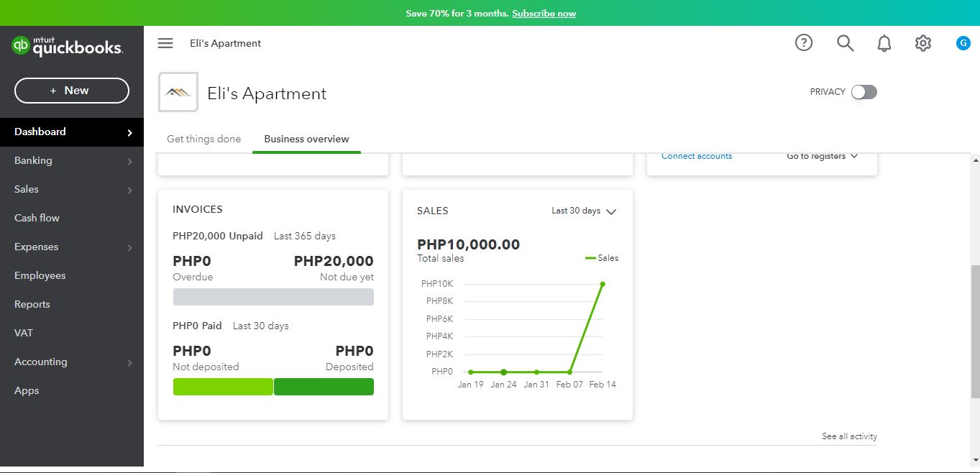The width and height of the screenshot is (980, 473).
Task: Click the grey unpaid invoices bar
Action: pos(273,297)
